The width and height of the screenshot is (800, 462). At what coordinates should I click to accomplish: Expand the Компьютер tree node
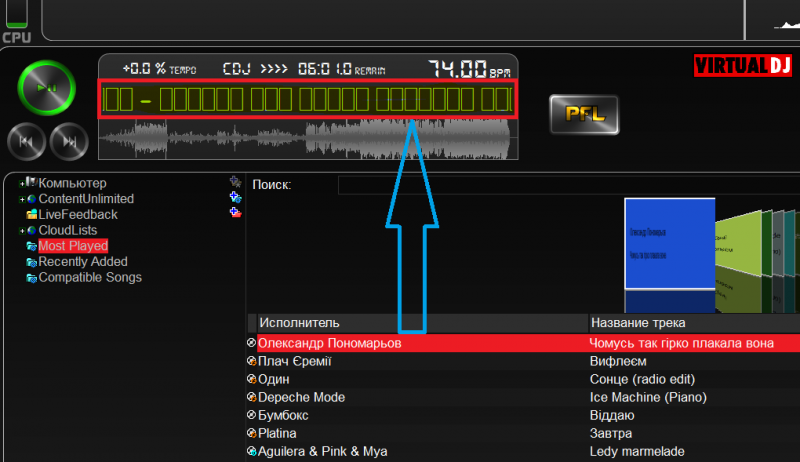click(x=21, y=183)
